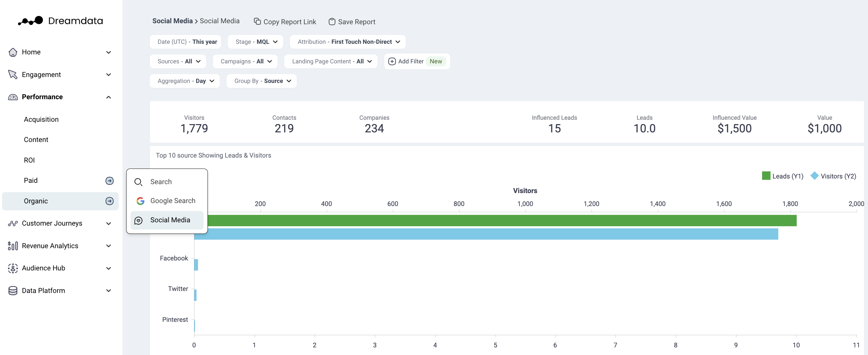The width and height of the screenshot is (868, 355).
Task: Open the arrow submenu next to Paid
Action: coord(110,180)
